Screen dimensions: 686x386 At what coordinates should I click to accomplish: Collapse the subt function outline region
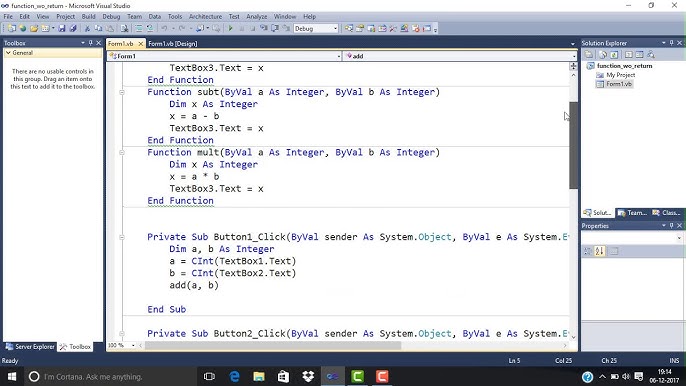coord(122,92)
